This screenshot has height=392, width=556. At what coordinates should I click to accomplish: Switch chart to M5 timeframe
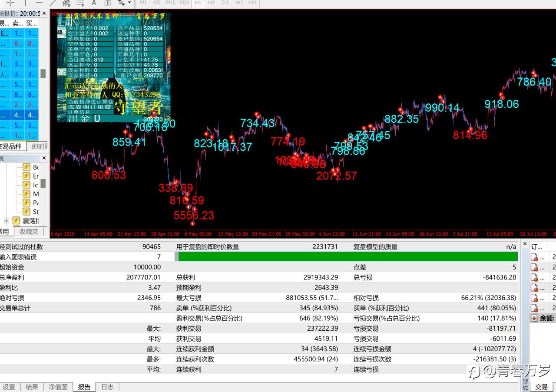point(156,3)
